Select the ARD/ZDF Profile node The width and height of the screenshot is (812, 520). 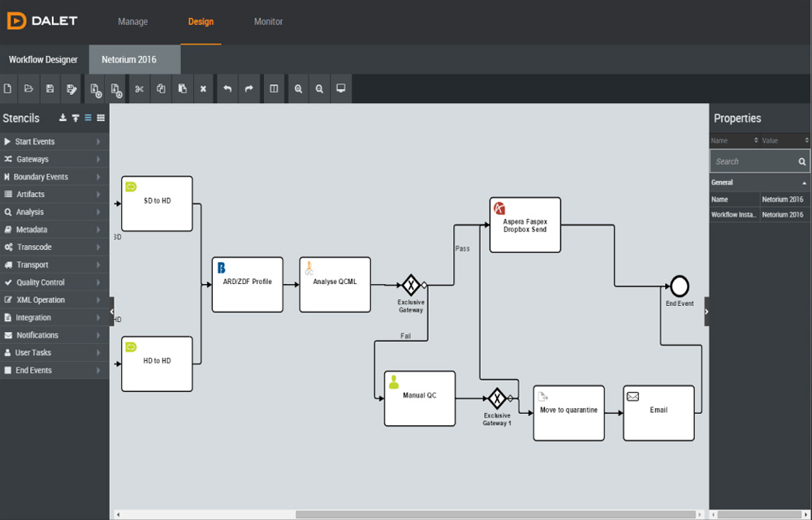pos(248,285)
